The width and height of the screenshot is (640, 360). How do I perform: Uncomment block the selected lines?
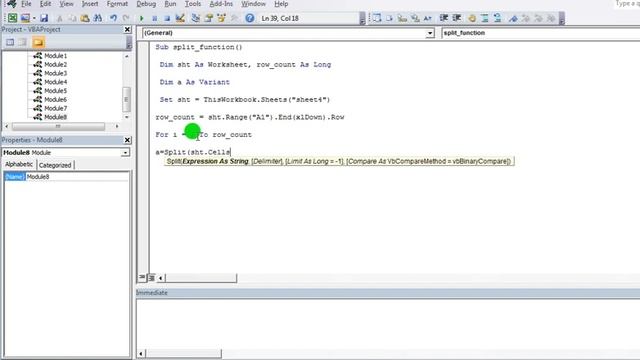(497, 18)
